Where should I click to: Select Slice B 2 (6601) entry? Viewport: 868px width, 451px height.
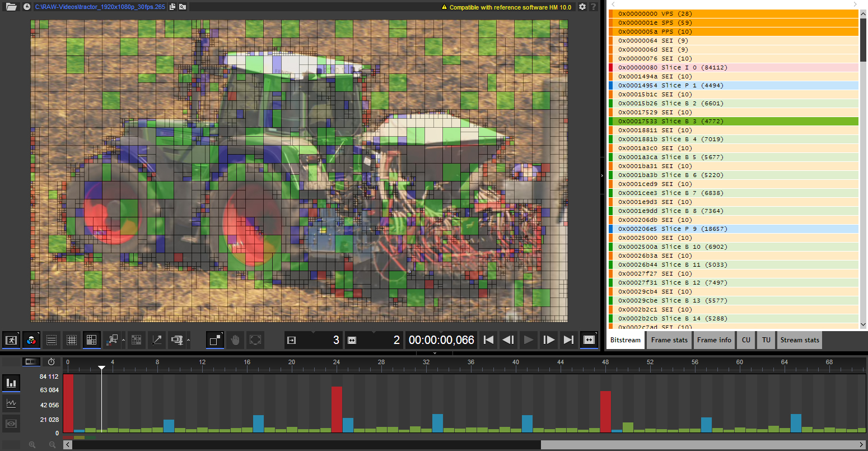point(734,103)
